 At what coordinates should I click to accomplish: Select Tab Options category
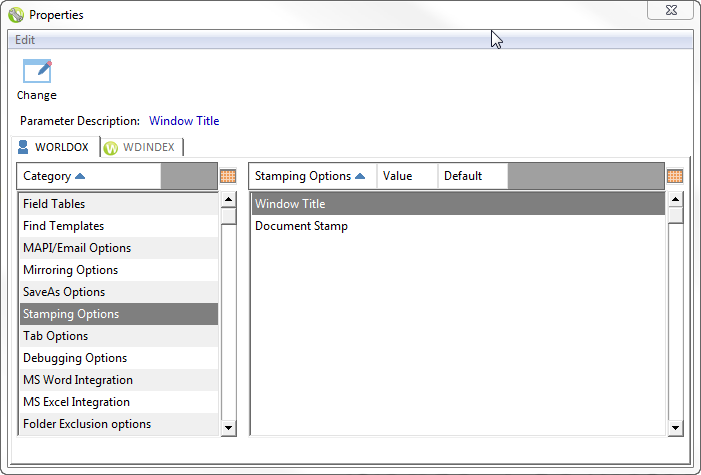coord(119,336)
